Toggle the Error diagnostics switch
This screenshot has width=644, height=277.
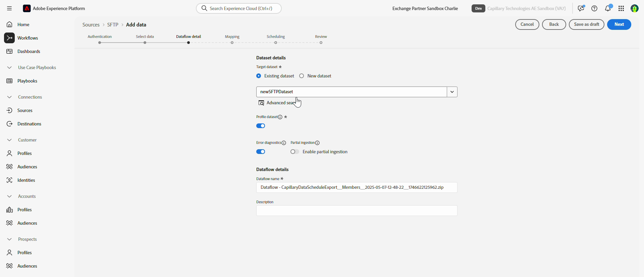tap(261, 152)
